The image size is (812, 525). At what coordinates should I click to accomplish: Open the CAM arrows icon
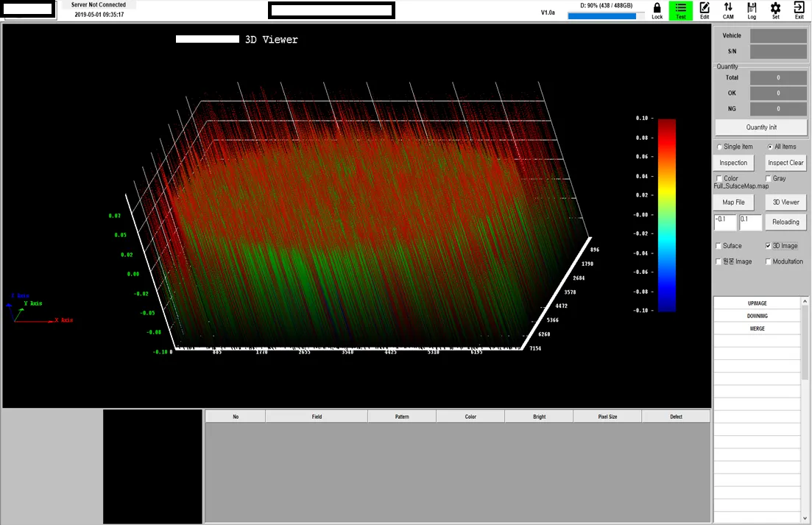tap(728, 10)
